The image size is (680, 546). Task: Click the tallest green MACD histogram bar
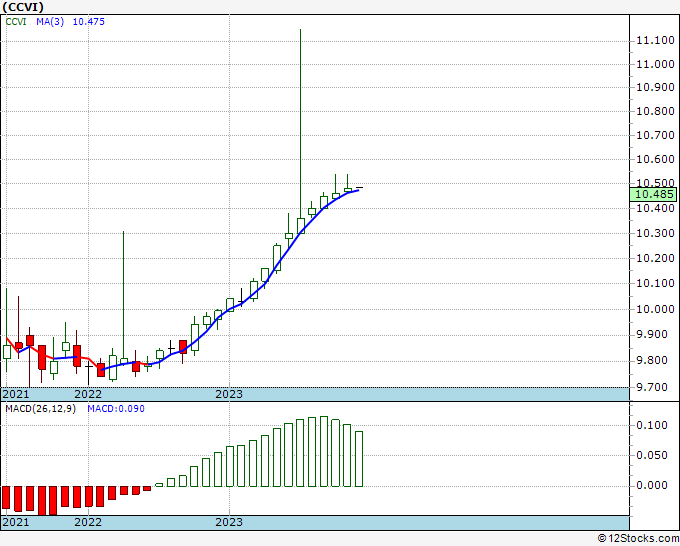coord(324,451)
